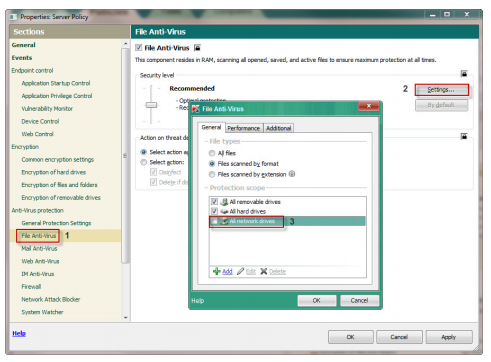The image size is (491, 362).
Task: Open Common encryption settings
Action: coord(58,159)
